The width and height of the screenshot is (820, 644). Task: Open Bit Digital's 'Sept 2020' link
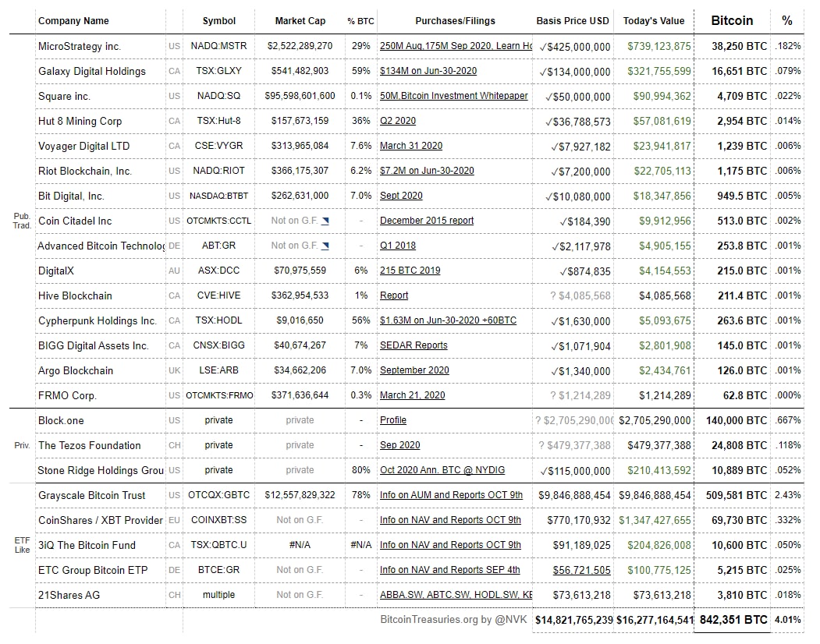(x=401, y=196)
